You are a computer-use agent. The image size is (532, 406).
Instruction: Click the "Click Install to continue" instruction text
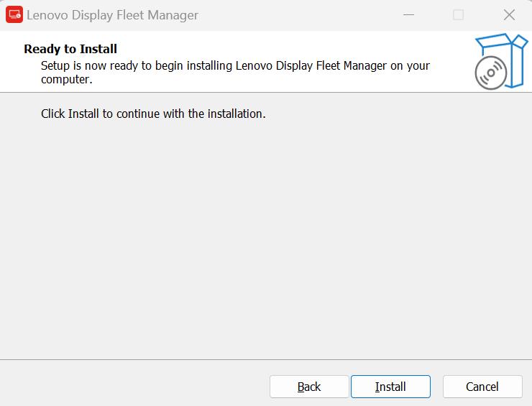(x=153, y=114)
